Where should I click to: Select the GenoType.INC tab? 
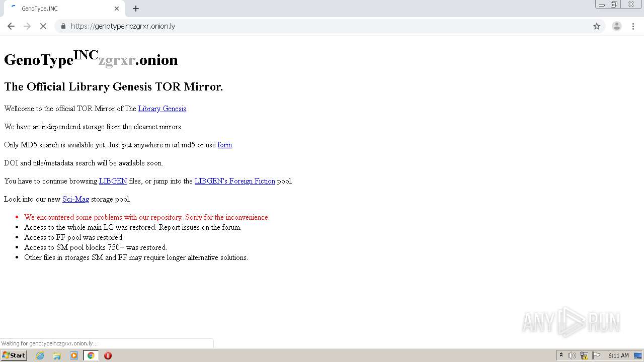point(64,9)
